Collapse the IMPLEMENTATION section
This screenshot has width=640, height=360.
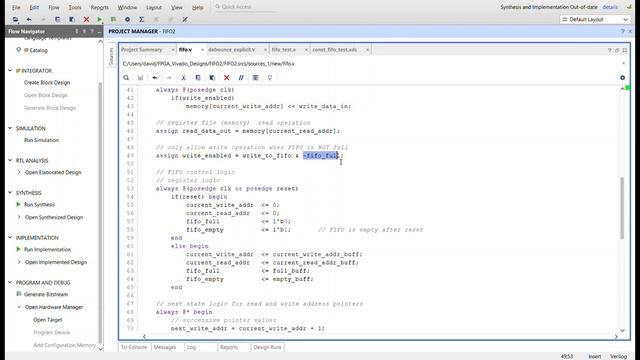coord(10,238)
